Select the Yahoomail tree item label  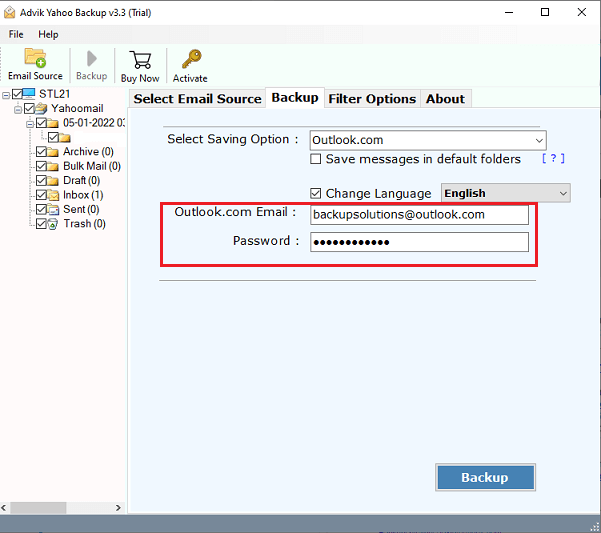click(x=77, y=108)
